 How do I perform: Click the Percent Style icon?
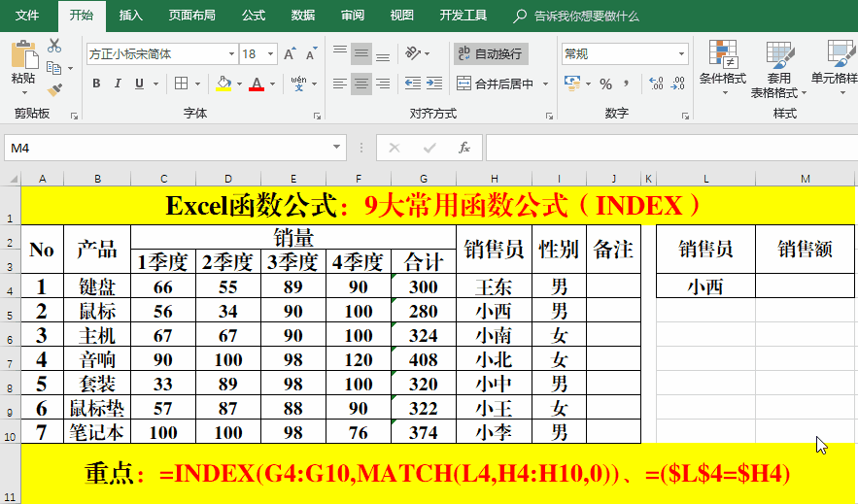[x=605, y=84]
